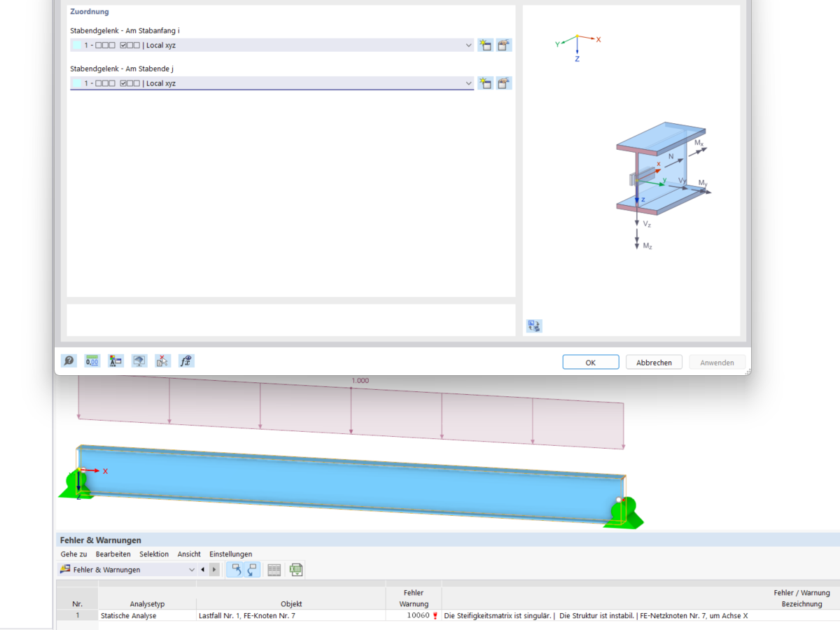
Task: Open the Stabendgelenk dropdown for Stabanfang i
Action: pyautogui.click(x=469, y=45)
